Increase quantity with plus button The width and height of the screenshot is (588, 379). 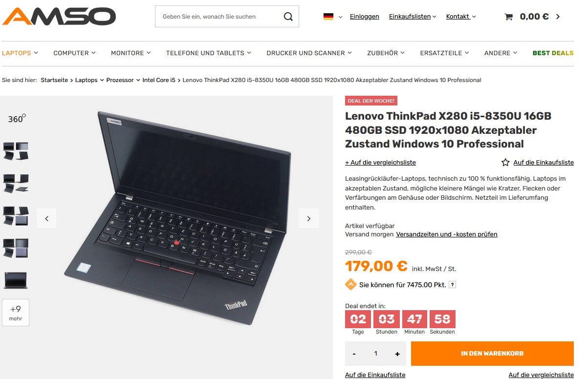397,354
